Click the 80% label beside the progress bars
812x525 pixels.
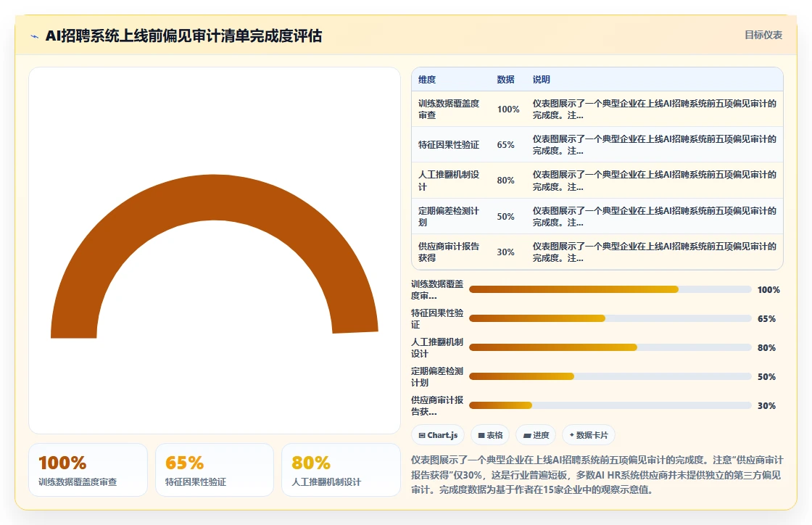coord(766,347)
